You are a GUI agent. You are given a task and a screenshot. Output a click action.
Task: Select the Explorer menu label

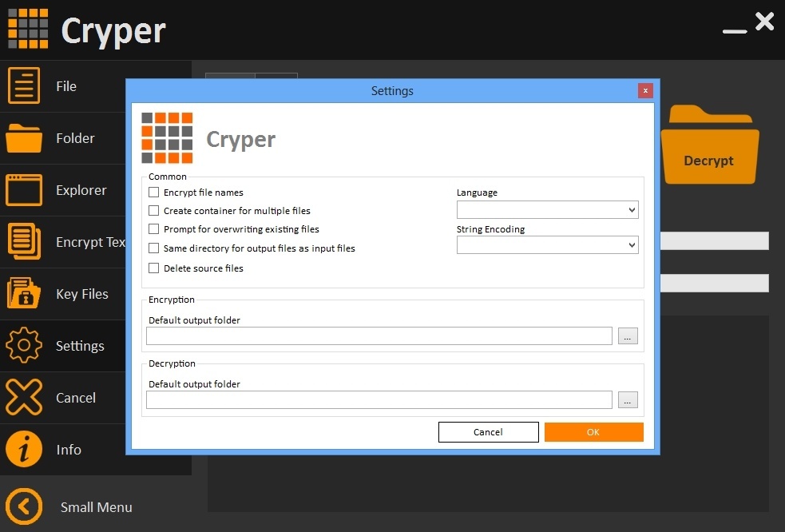tap(81, 190)
